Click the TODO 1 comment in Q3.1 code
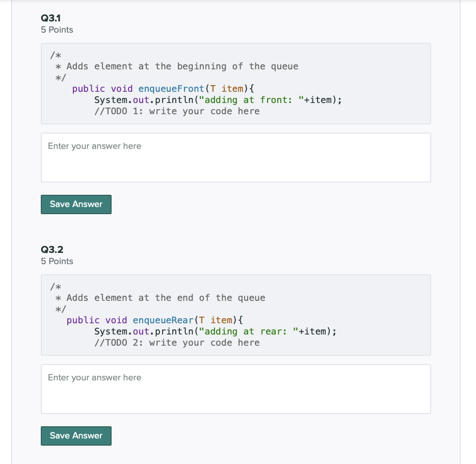 (x=176, y=111)
